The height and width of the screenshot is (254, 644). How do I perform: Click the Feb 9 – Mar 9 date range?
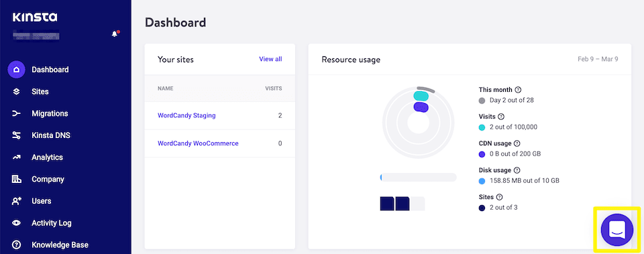598,59
